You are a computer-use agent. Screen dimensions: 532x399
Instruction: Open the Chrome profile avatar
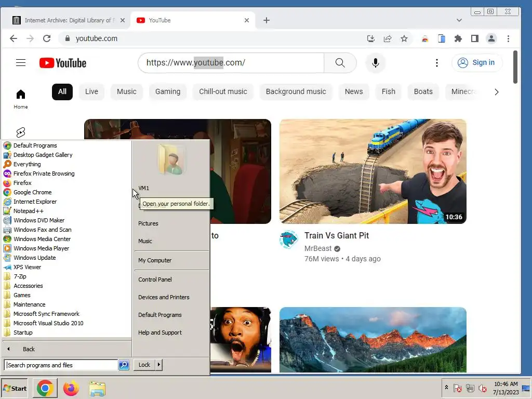coord(491,38)
